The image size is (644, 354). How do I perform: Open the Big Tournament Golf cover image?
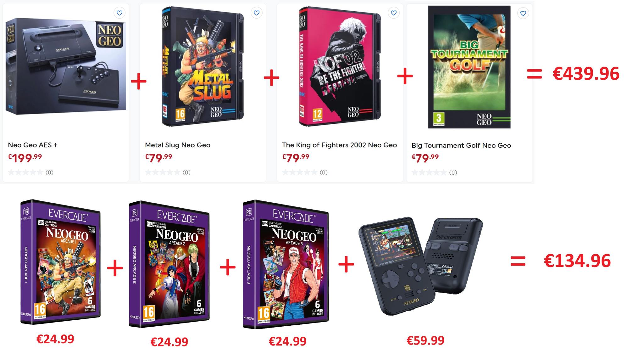(x=469, y=67)
